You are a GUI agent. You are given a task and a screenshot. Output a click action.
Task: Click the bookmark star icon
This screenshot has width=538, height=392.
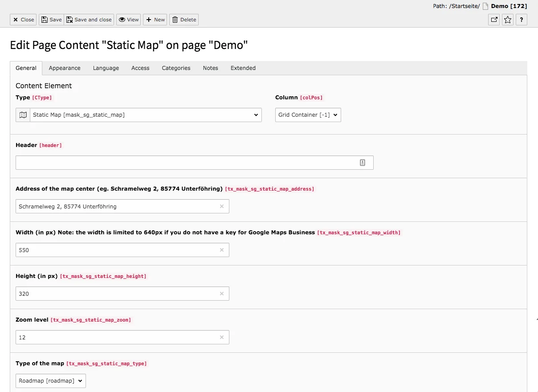click(507, 20)
